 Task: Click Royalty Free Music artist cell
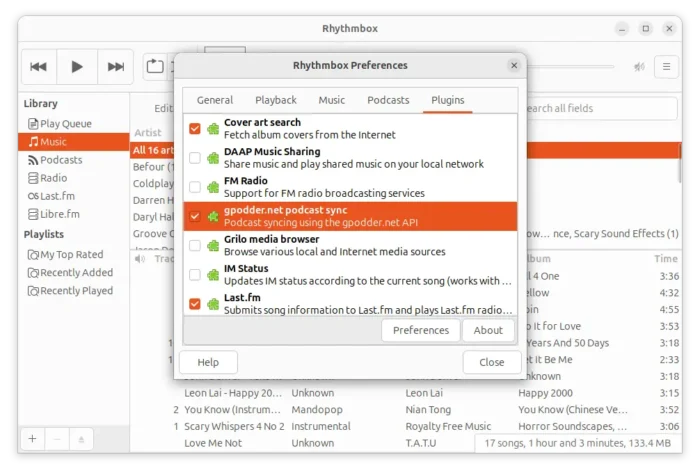coord(448,426)
